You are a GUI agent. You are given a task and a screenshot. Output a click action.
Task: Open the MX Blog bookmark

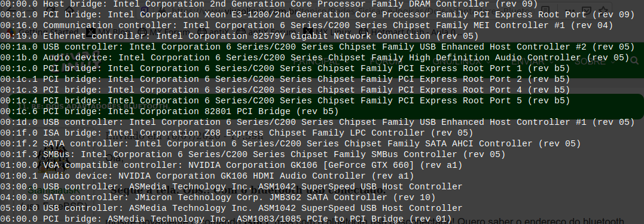click(109, 32)
